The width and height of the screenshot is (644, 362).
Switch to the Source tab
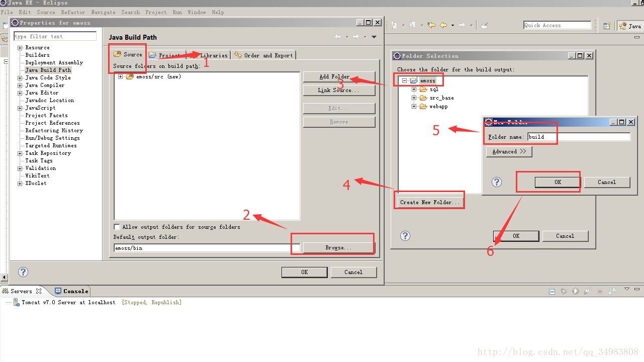click(x=128, y=54)
